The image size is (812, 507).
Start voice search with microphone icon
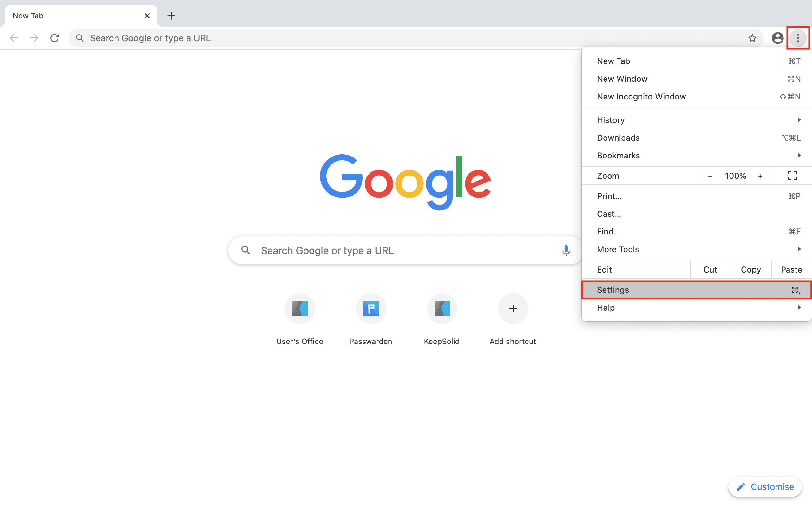[566, 250]
